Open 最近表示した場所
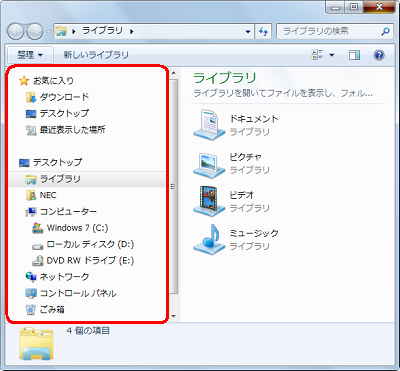This screenshot has height=371, width=400. [73, 130]
